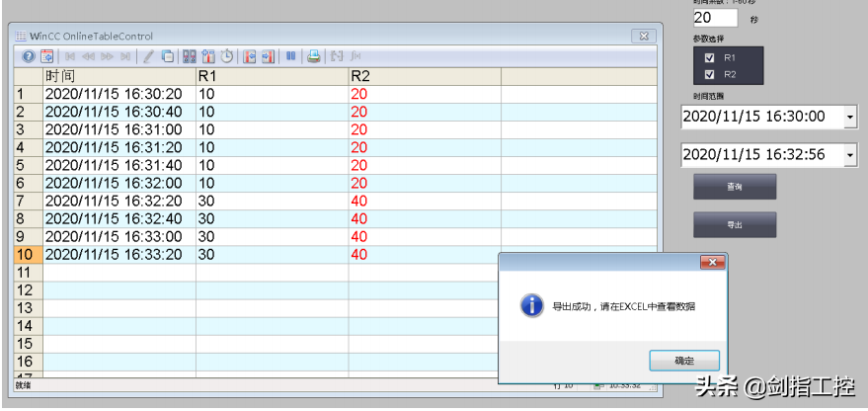The width and height of the screenshot is (868, 411).
Task: Click the help icon in the table toolbar
Action: click(29, 56)
